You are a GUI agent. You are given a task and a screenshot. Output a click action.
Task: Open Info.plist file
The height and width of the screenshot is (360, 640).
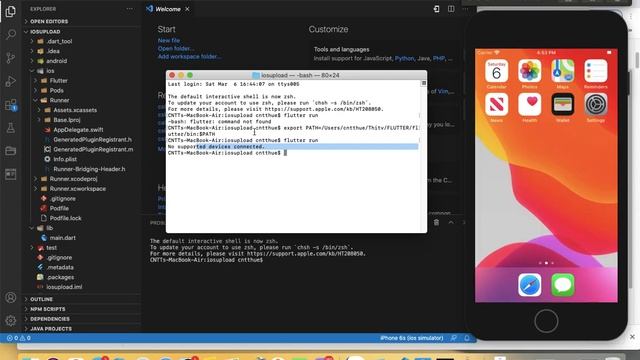pos(65,159)
